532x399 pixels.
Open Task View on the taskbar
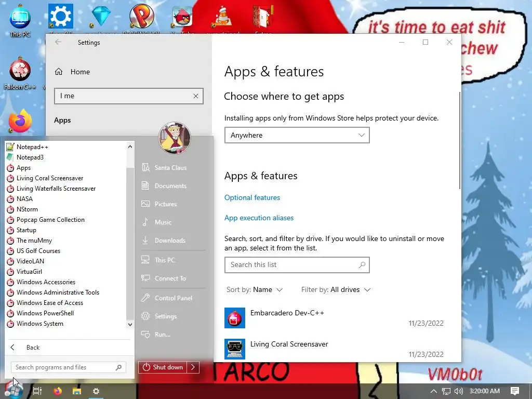point(37,391)
